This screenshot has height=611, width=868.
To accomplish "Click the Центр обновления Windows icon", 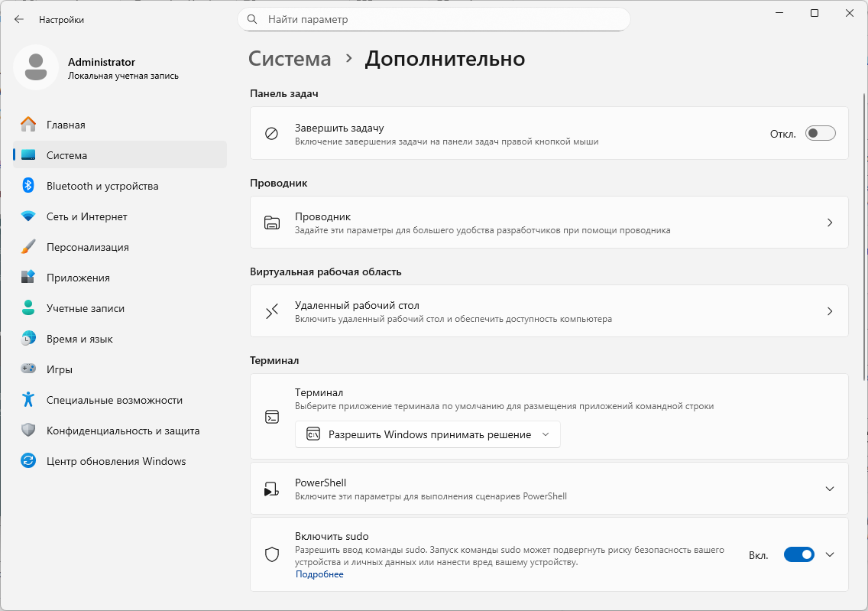I will pyautogui.click(x=28, y=461).
